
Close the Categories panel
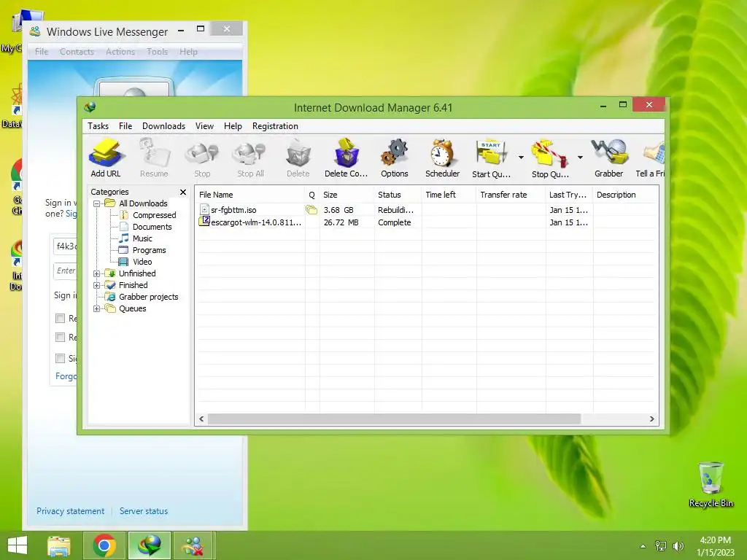(x=183, y=192)
